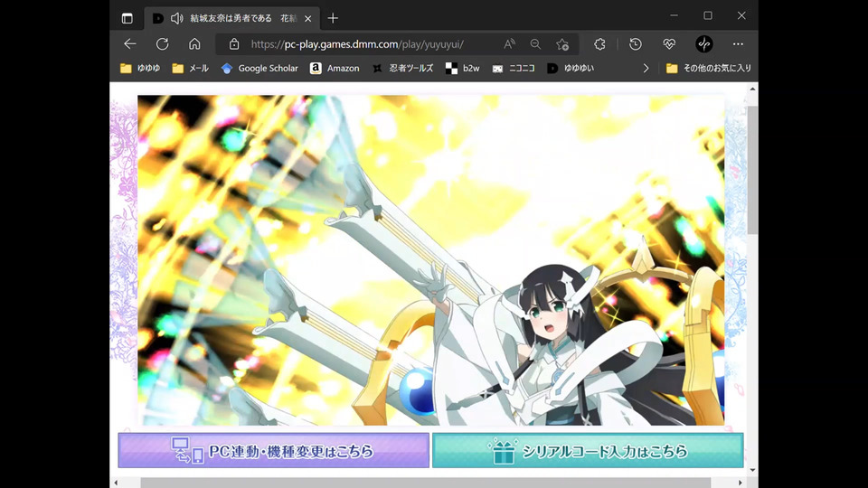Open the ゆゆゆ bookmarks folder
Image resolution: width=868 pixels, height=488 pixels.
141,68
